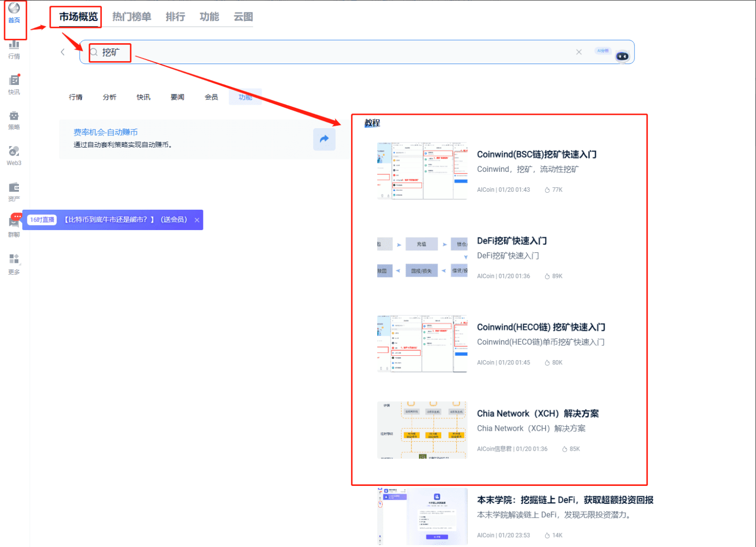Click the 85K views flame icon
The image size is (756, 547).
[564, 449]
